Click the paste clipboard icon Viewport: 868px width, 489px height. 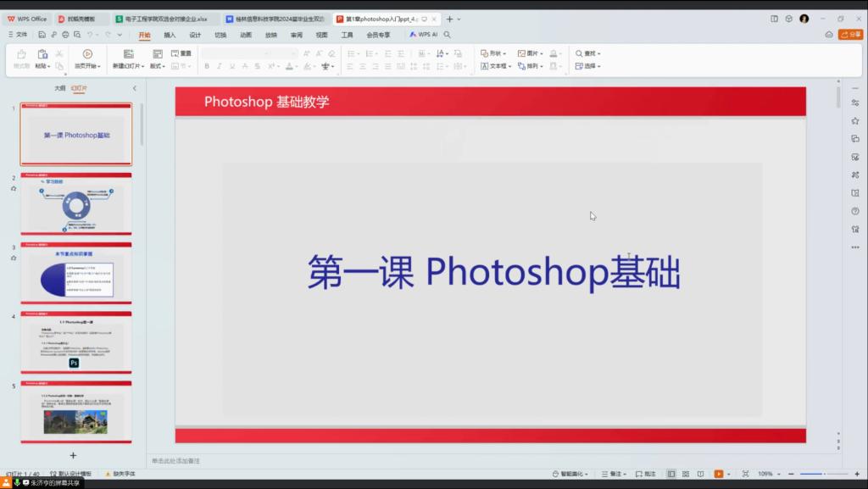click(x=42, y=53)
